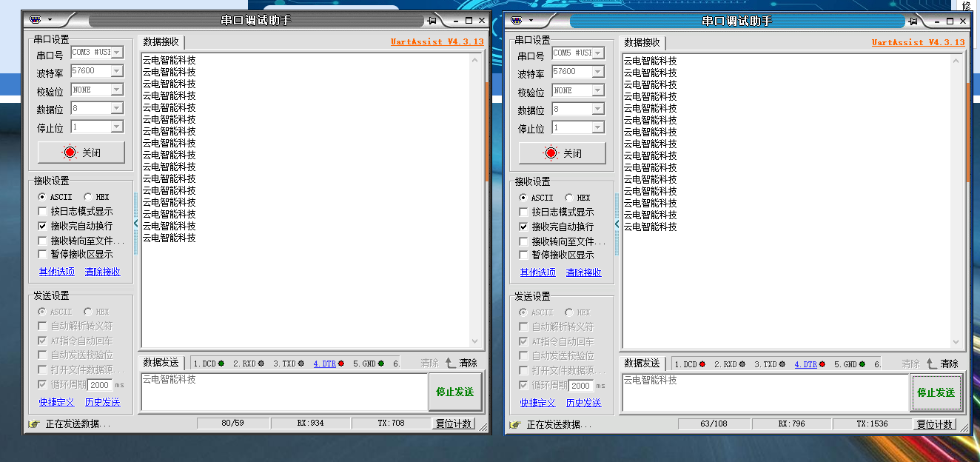Select the 数据发送 tab in COM3 window
The height and width of the screenshot is (462, 980).
tap(161, 363)
